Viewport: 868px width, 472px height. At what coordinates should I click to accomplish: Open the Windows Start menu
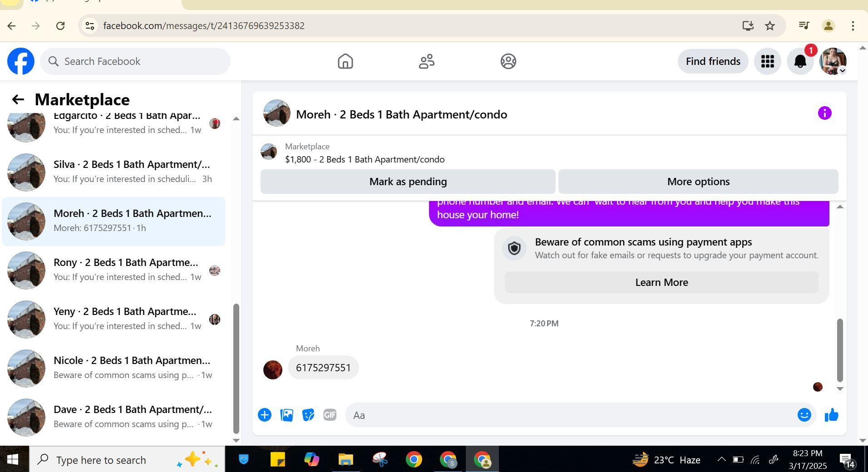click(13, 460)
